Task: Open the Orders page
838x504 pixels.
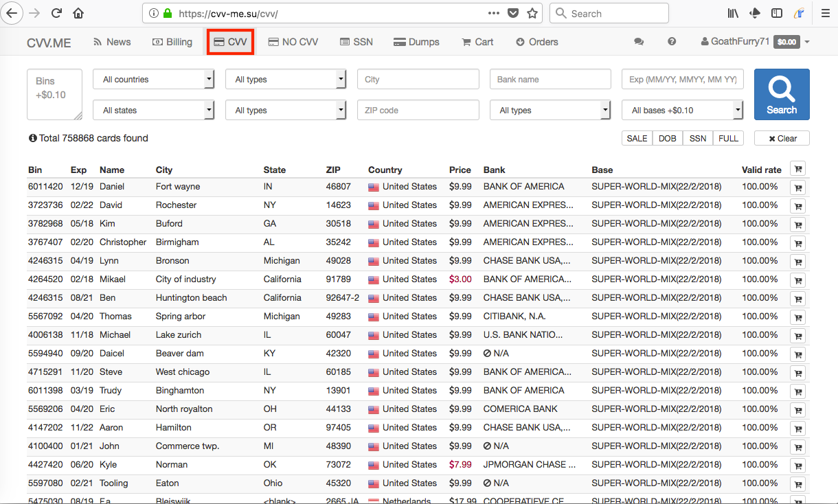Action: (x=537, y=42)
